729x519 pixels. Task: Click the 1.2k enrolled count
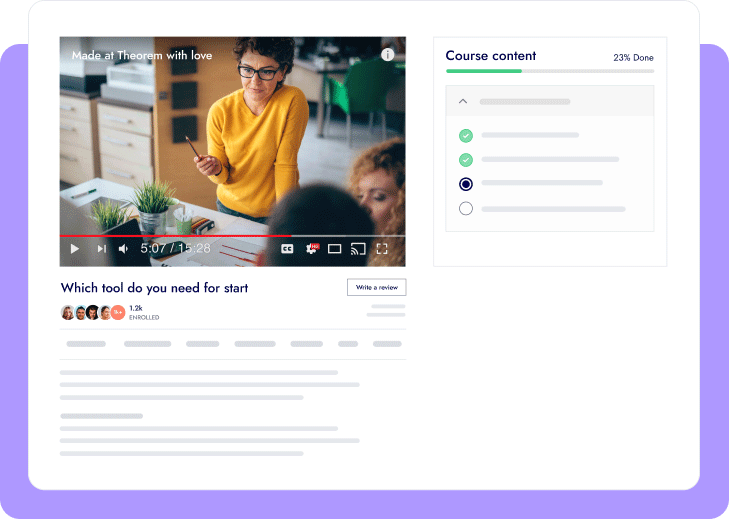136,308
